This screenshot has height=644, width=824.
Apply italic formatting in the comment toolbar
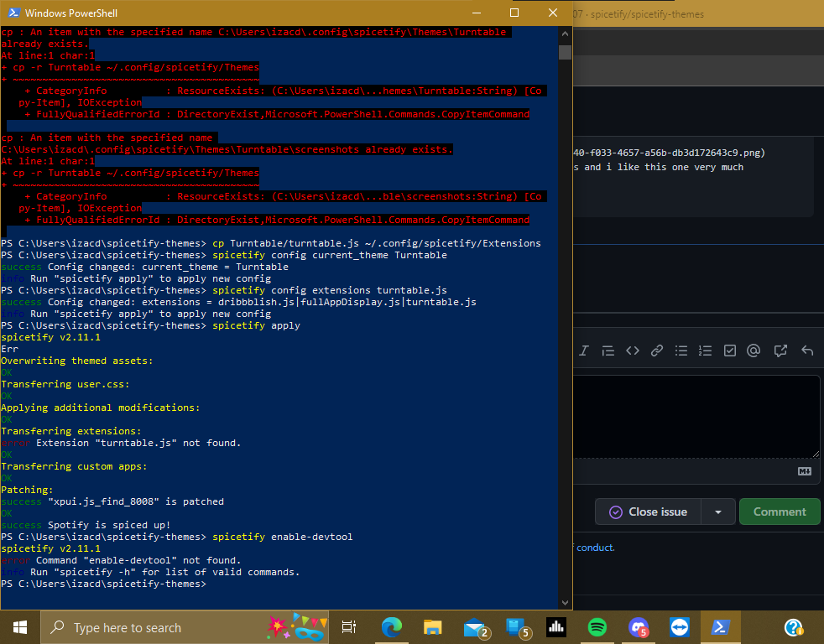tap(583, 351)
